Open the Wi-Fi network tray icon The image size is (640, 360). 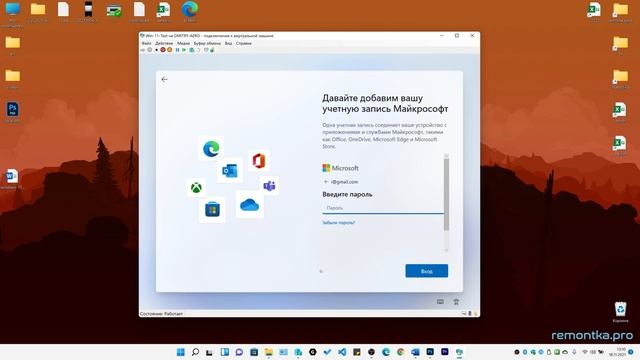click(585, 352)
